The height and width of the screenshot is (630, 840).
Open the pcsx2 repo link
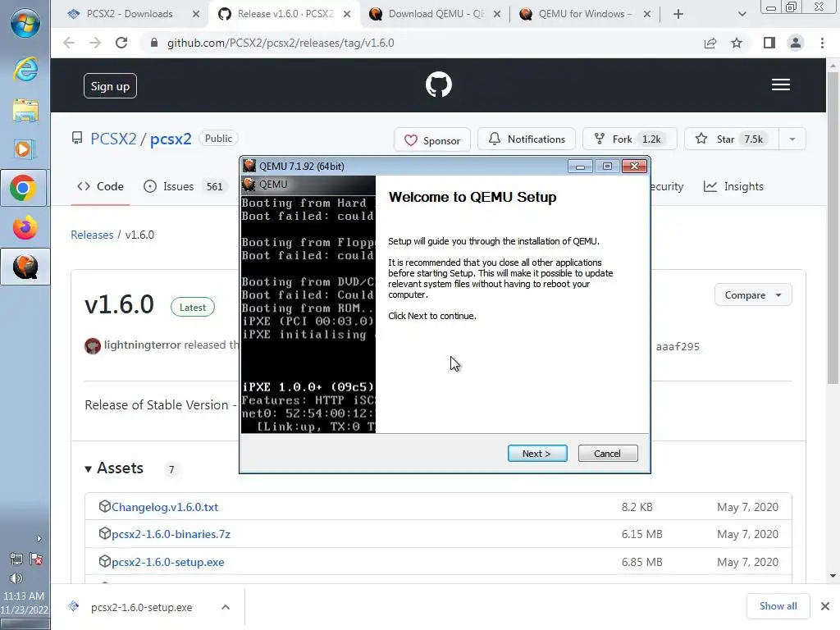tap(171, 139)
